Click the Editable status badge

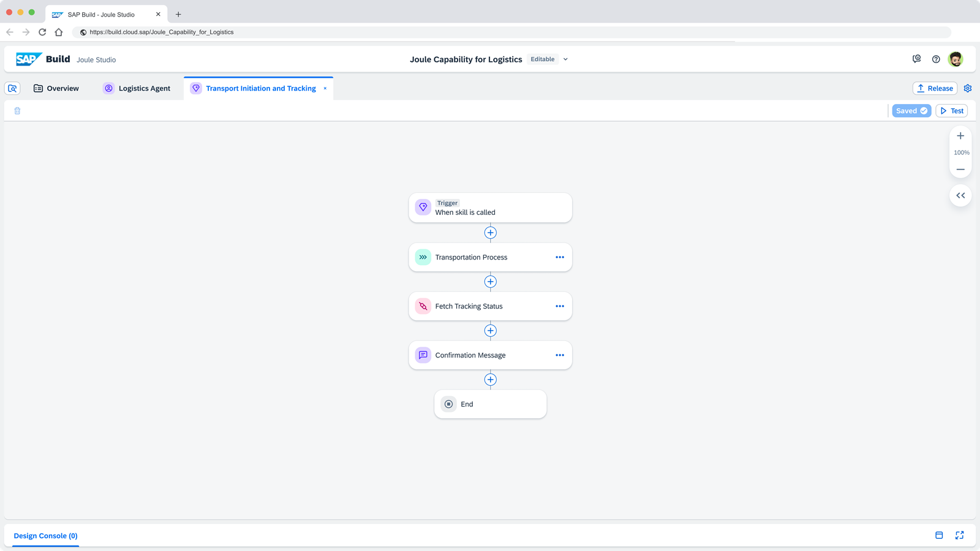(x=543, y=59)
